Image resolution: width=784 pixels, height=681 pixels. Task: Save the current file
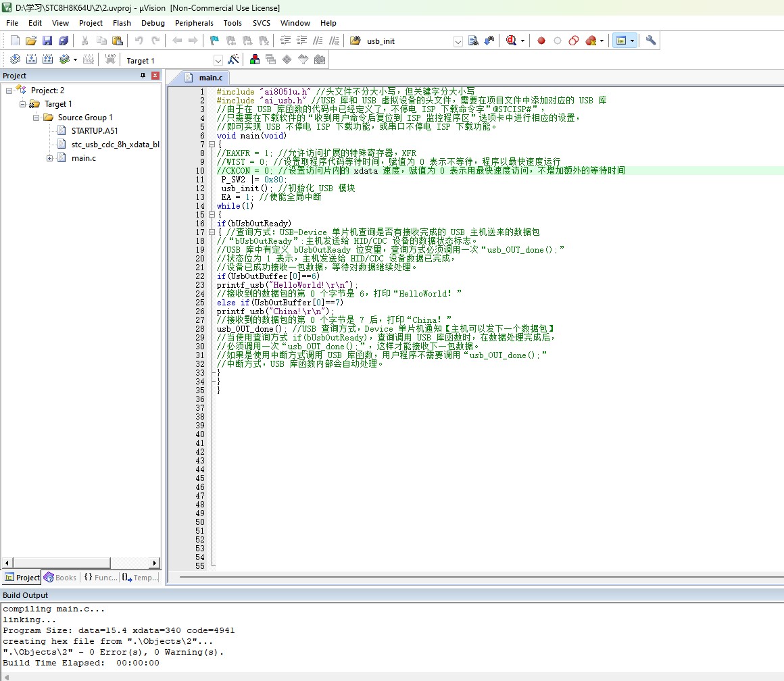[x=47, y=41]
